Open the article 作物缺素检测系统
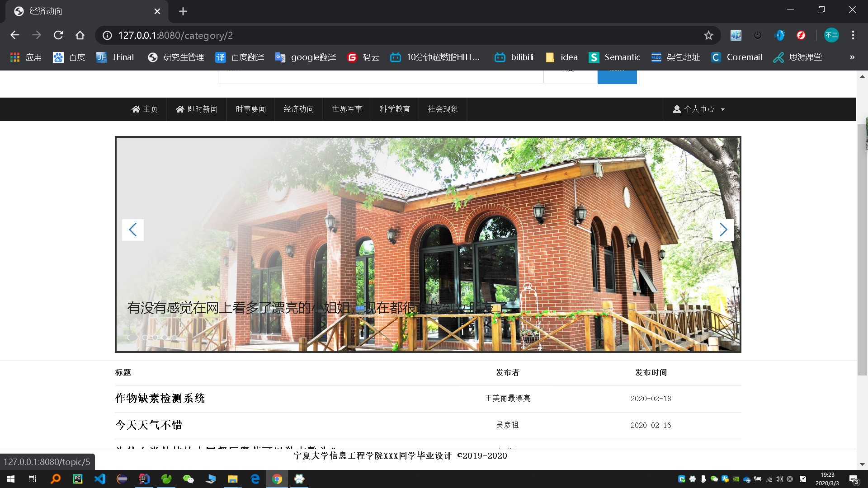 click(160, 399)
